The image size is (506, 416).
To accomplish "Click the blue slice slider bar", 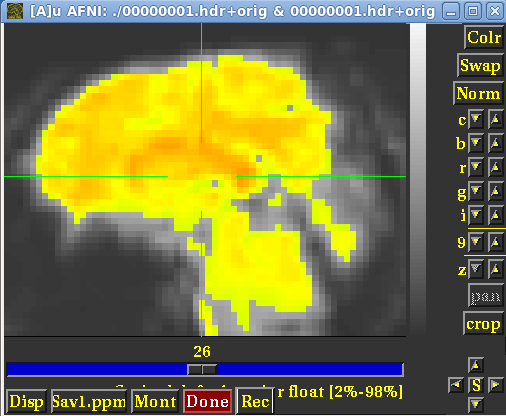I will pos(205,370).
